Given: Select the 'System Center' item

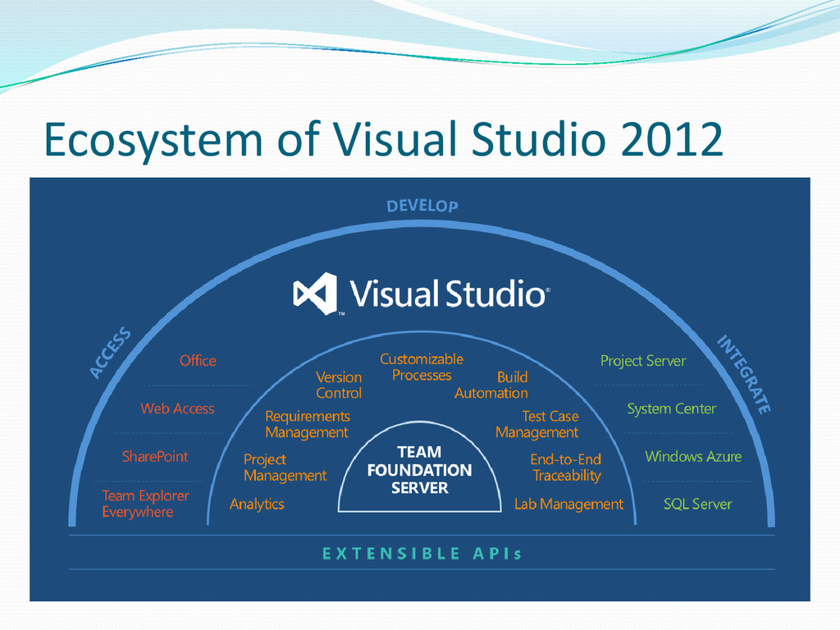Looking at the screenshot, I should 671,409.
